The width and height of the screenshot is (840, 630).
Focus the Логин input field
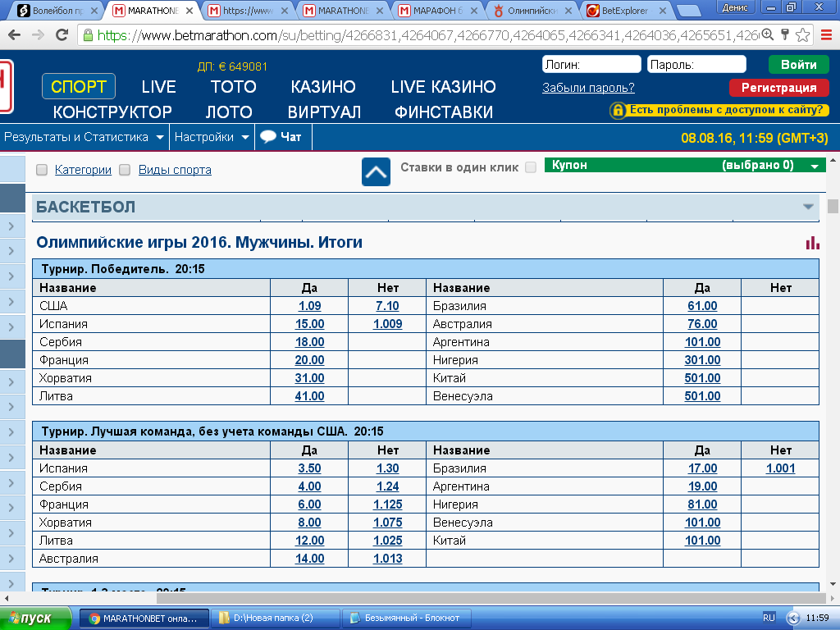(x=591, y=64)
